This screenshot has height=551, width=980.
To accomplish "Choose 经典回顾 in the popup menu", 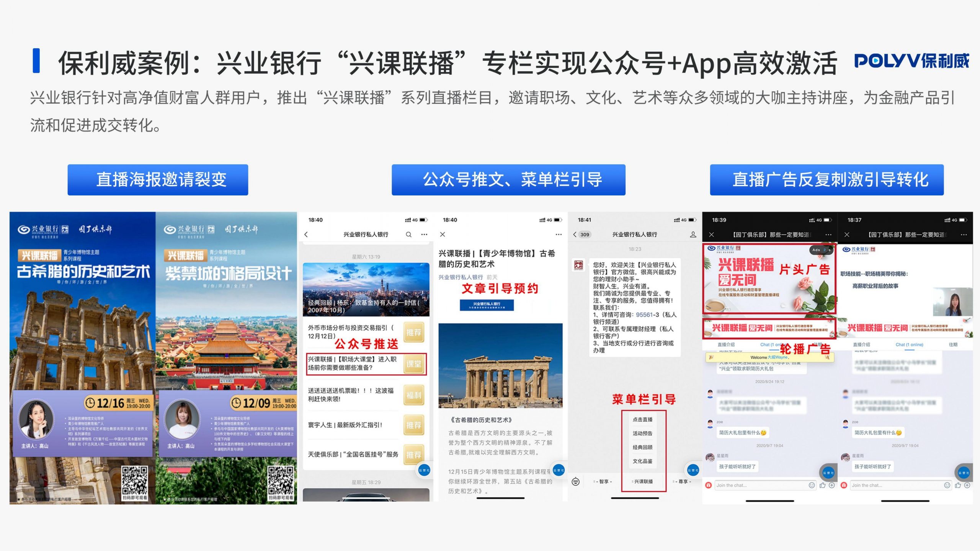I will click(642, 447).
